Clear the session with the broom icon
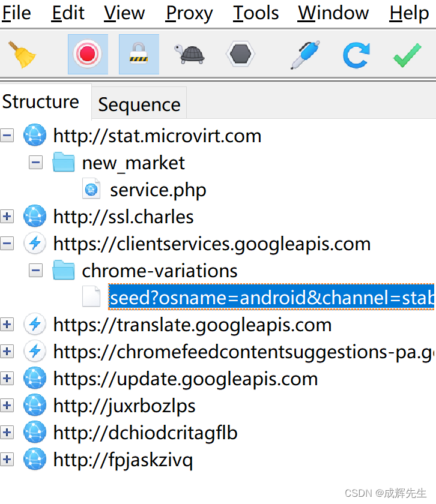 tap(22, 55)
